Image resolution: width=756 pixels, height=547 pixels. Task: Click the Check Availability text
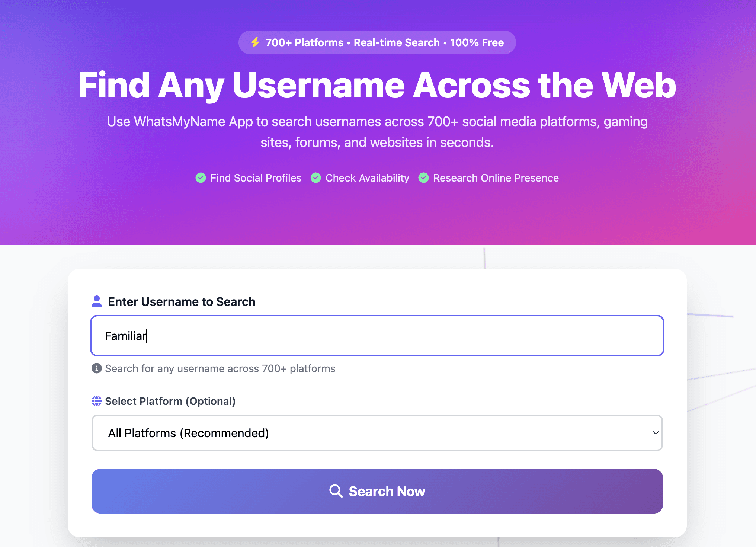pos(367,178)
